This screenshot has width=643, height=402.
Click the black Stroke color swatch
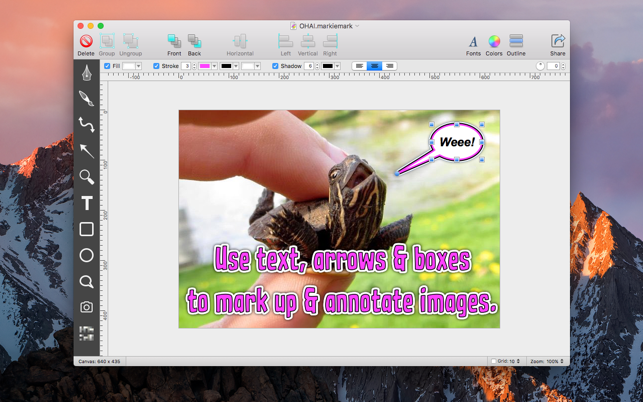click(x=226, y=66)
